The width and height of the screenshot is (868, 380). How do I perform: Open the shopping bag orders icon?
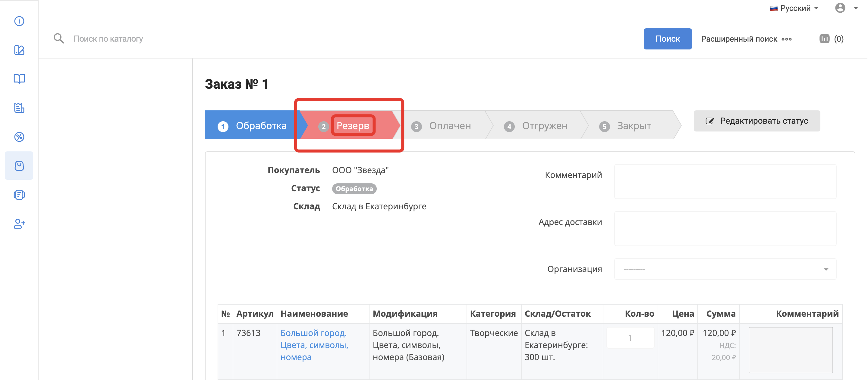19,166
